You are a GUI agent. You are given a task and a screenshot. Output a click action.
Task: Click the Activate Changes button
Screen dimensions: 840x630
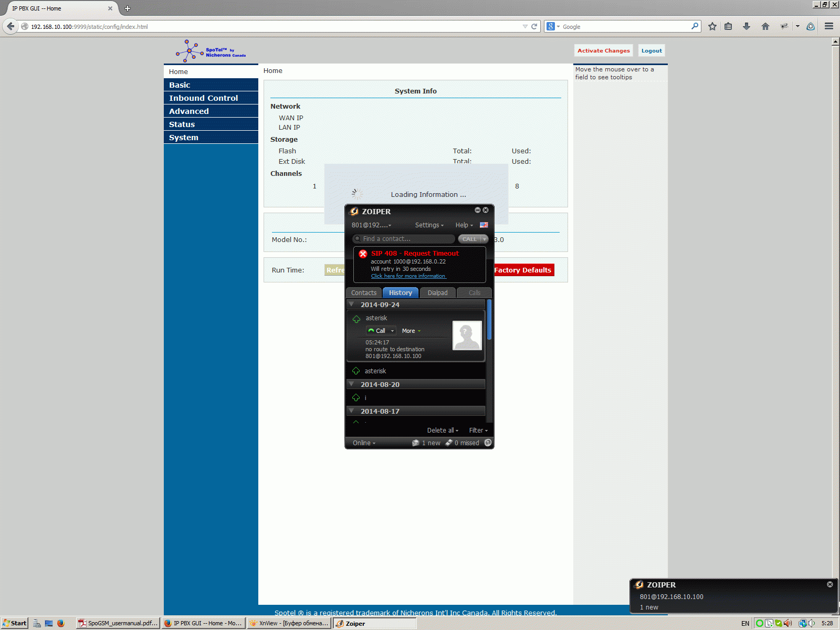click(x=604, y=51)
